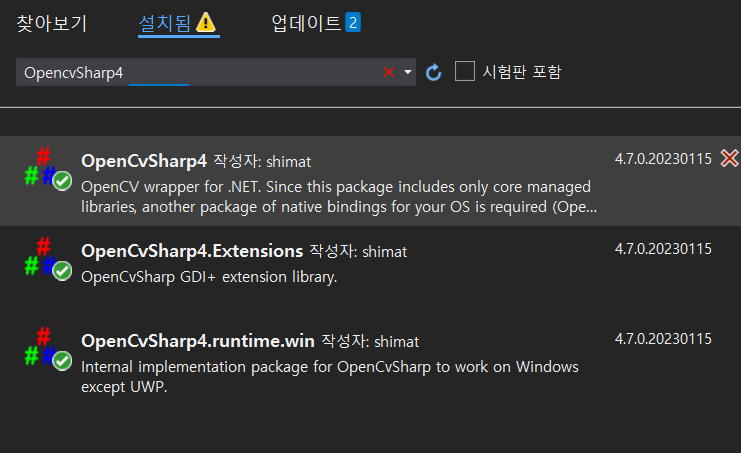Image resolution: width=741 pixels, height=453 pixels.
Task: Enable the 시험판 포함 checkbox
Action: pos(465,71)
